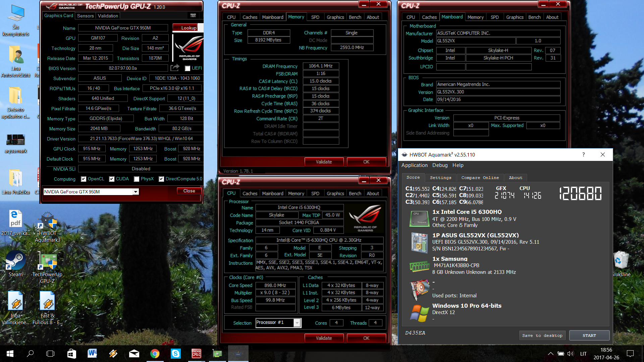
Task: Toggle the UEFI checkbox in GPU-Z
Action: click(x=187, y=68)
